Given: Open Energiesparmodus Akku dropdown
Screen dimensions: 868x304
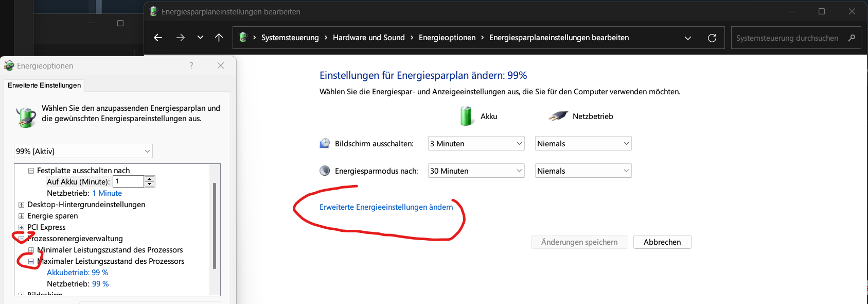Looking at the screenshot, I should 476,171.
